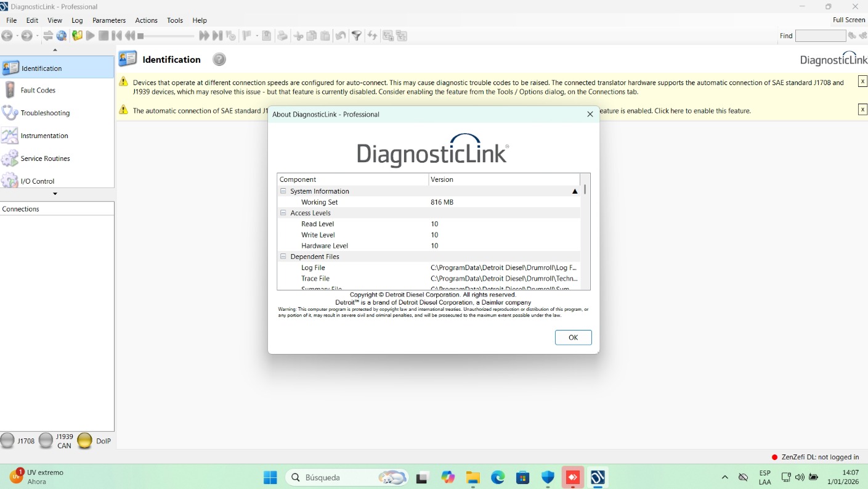The height and width of the screenshot is (489, 868).
Task: Open the Parameters menu
Action: (x=109, y=20)
